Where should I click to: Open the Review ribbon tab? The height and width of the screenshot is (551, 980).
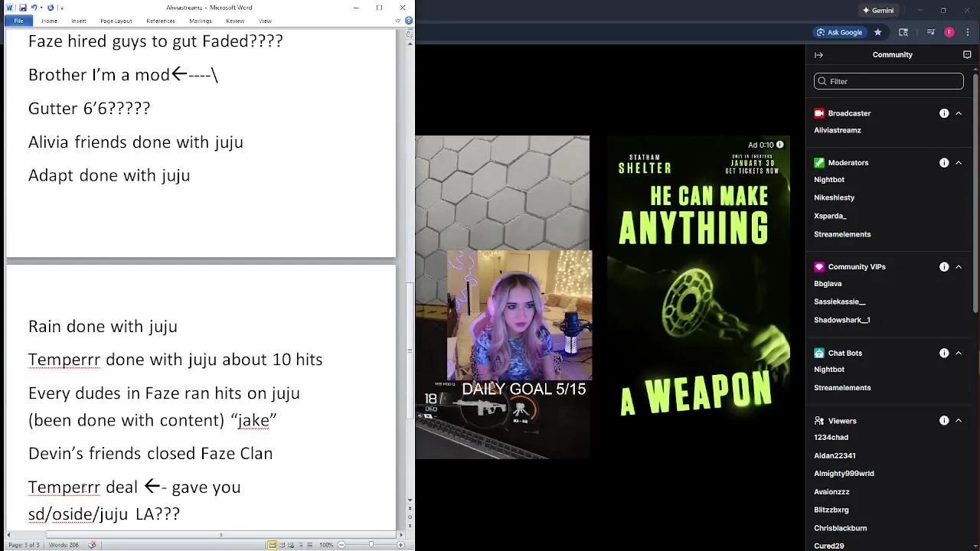(x=235, y=21)
